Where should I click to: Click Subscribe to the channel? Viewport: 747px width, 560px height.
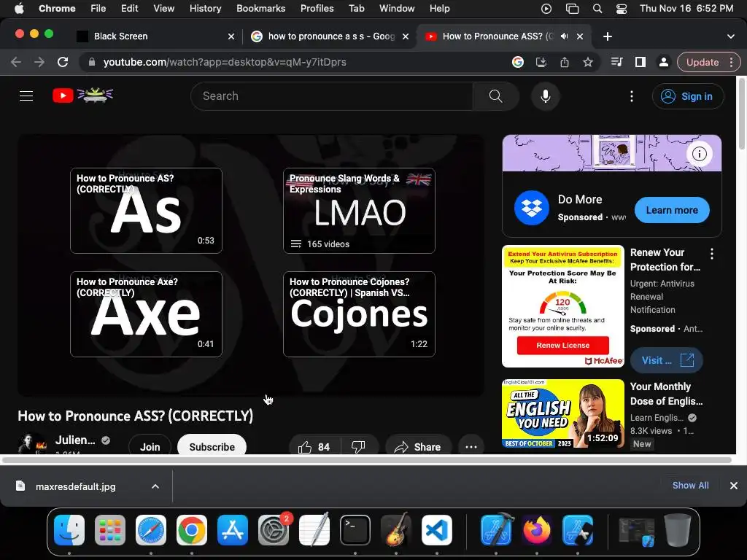pos(212,447)
